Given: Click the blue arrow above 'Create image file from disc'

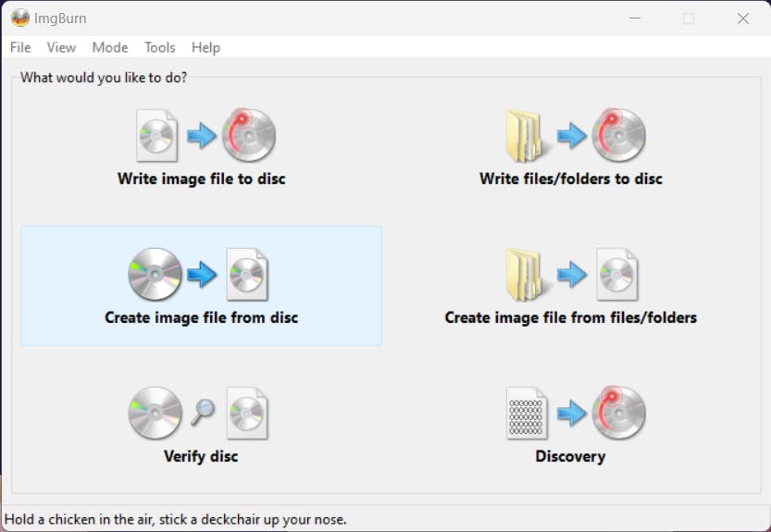Looking at the screenshot, I should click(x=202, y=274).
